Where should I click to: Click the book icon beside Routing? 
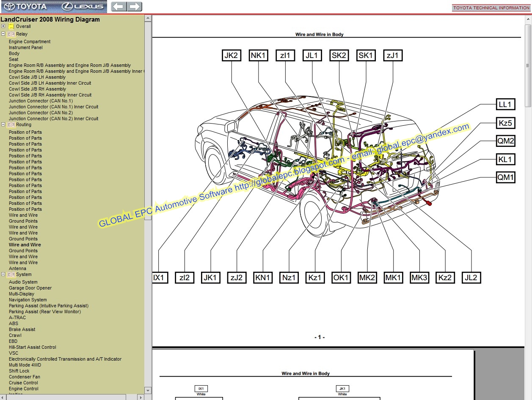[x=11, y=124]
